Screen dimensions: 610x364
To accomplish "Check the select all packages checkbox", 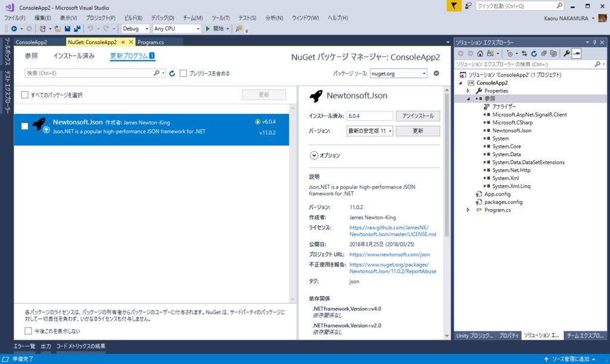I will (24, 95).
